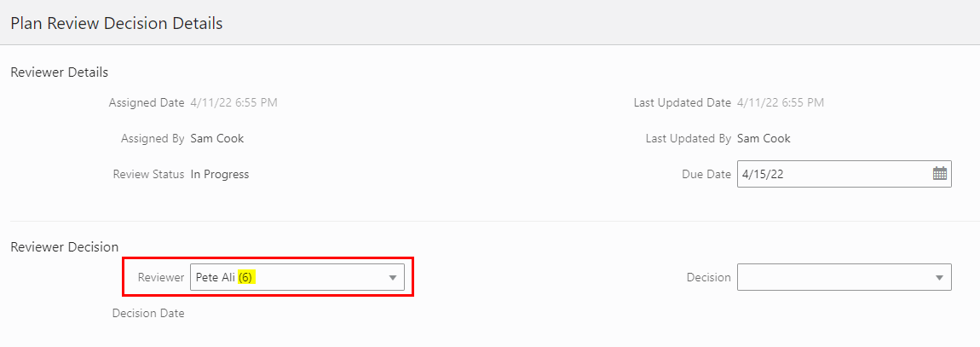This screenshot has height=347, width=980.
Task: Select the Reviewer Decision section heading
Action: click(x=64, y=247)
